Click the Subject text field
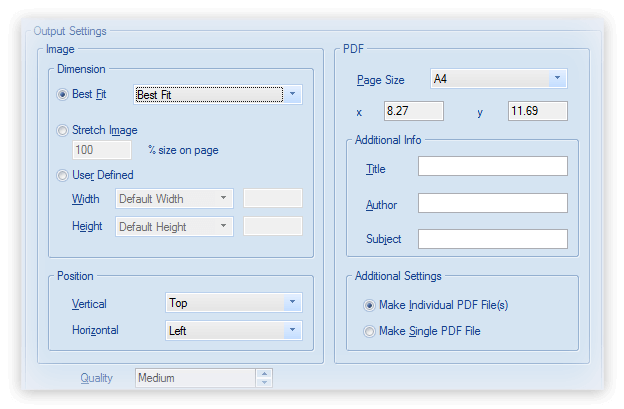 click(x=492, y=239)
